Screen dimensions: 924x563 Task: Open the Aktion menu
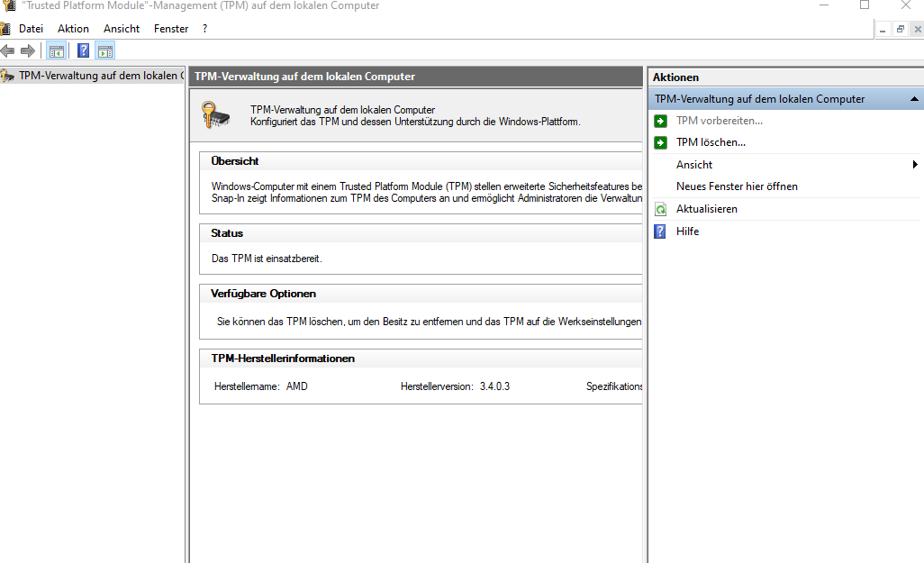pos(73,29)
